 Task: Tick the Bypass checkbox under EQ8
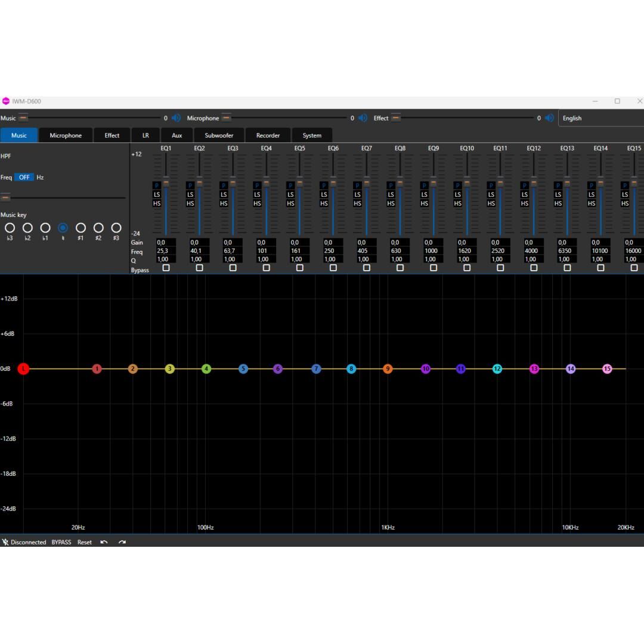pos(400,268)
